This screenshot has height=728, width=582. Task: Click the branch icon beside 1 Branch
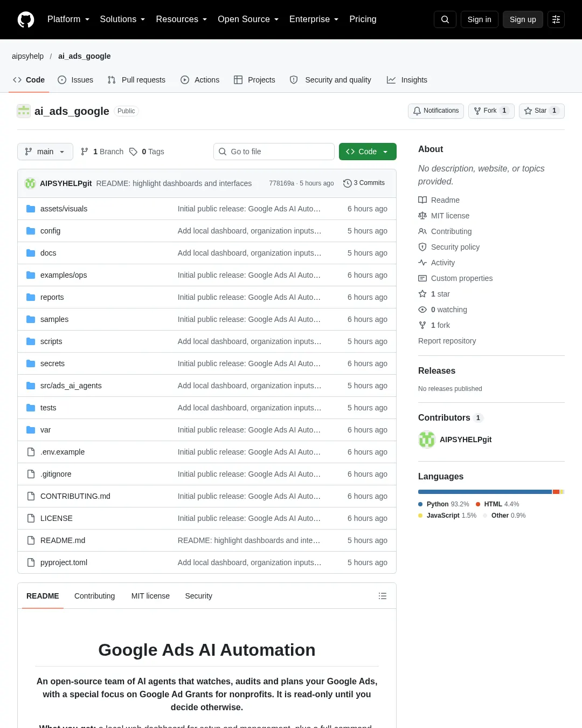click(85, 152)
